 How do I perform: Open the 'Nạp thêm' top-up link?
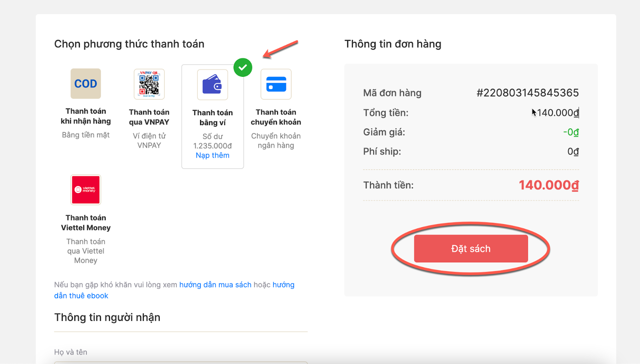click(212, 155)
